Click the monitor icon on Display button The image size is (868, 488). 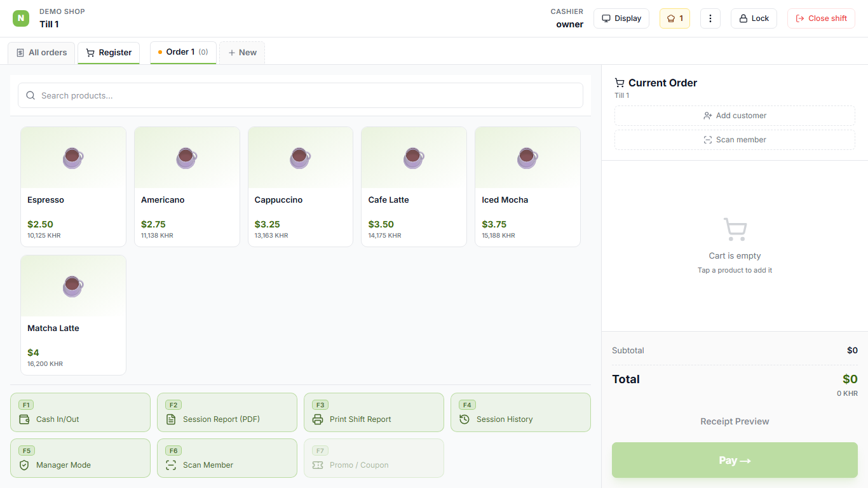[606, 18]
